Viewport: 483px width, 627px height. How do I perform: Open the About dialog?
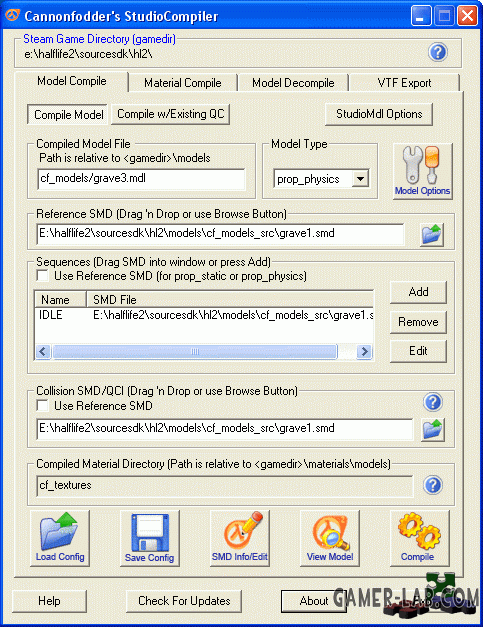[x=314, y=601]
